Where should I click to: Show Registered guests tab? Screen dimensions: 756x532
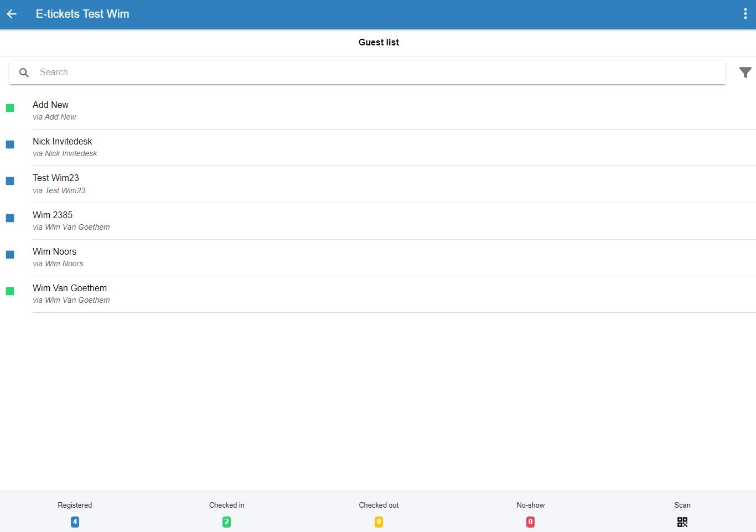click(75, 512)
